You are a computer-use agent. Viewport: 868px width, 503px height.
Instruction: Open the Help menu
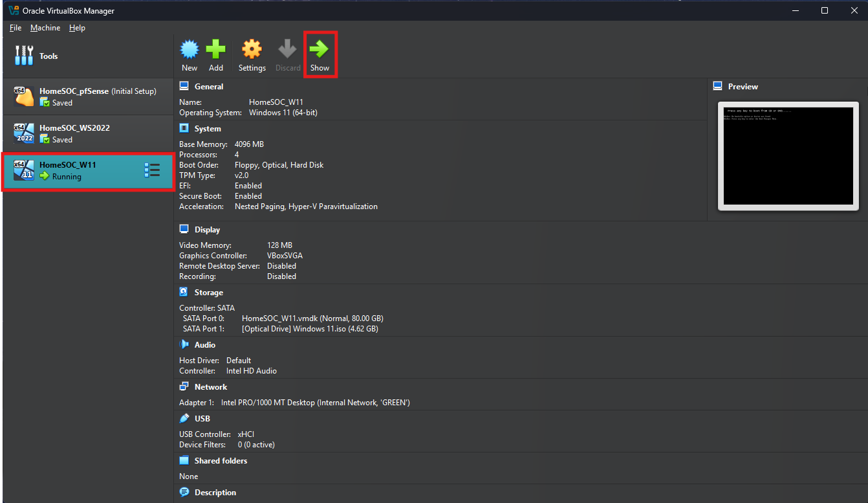pyautogui.click(x=77, y=28)
